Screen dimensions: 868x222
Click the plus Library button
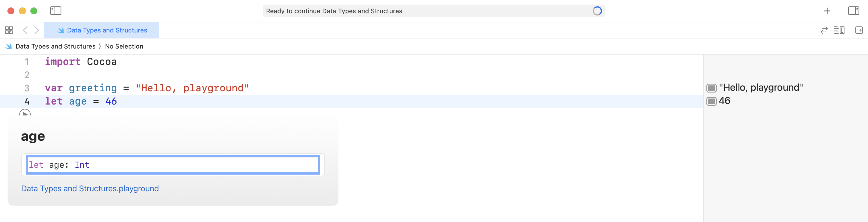coord(827,11)
